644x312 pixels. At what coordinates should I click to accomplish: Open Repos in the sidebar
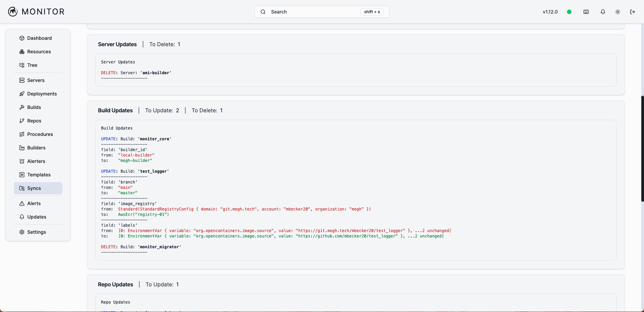click(38, 121)
